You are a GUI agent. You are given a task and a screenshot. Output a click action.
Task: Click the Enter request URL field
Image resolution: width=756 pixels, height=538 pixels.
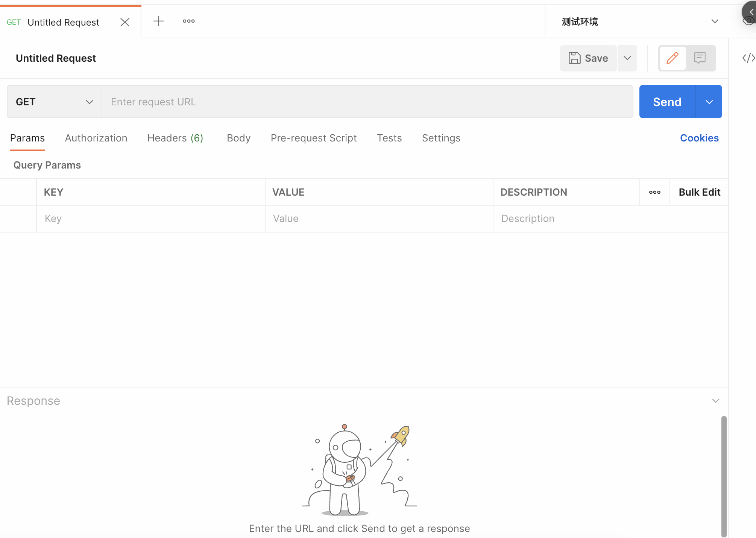click(x=367, y=102)
